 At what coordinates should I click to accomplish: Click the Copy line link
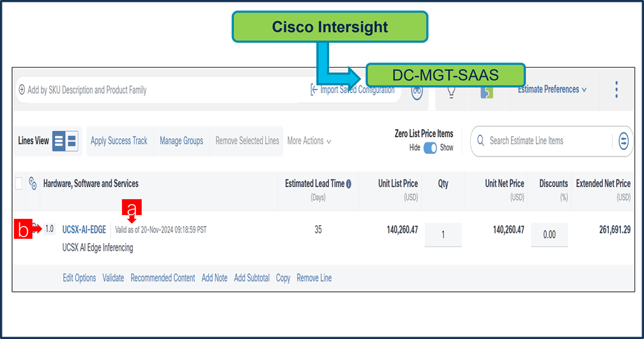pos(283,278)
